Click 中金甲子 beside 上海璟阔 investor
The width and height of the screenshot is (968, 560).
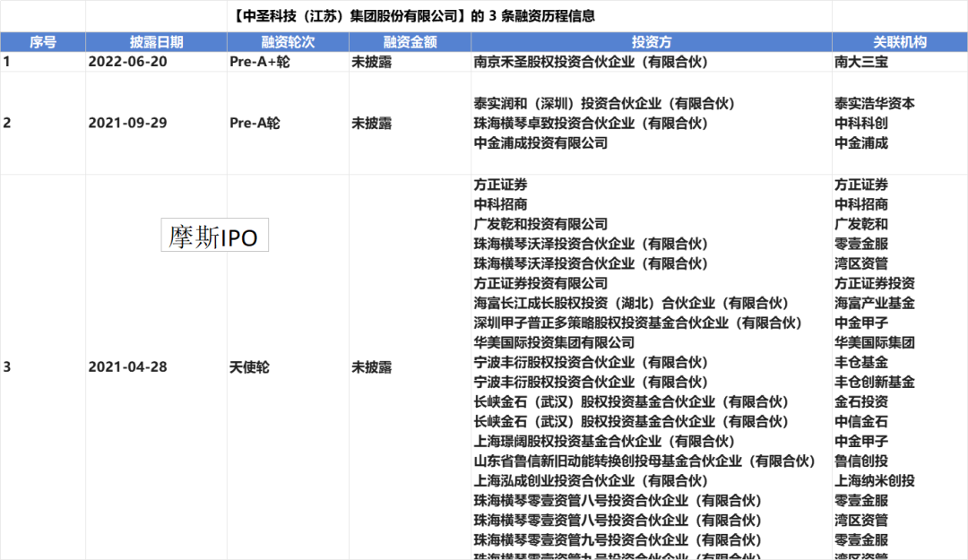pyautogui.click(x=861, y=442)
